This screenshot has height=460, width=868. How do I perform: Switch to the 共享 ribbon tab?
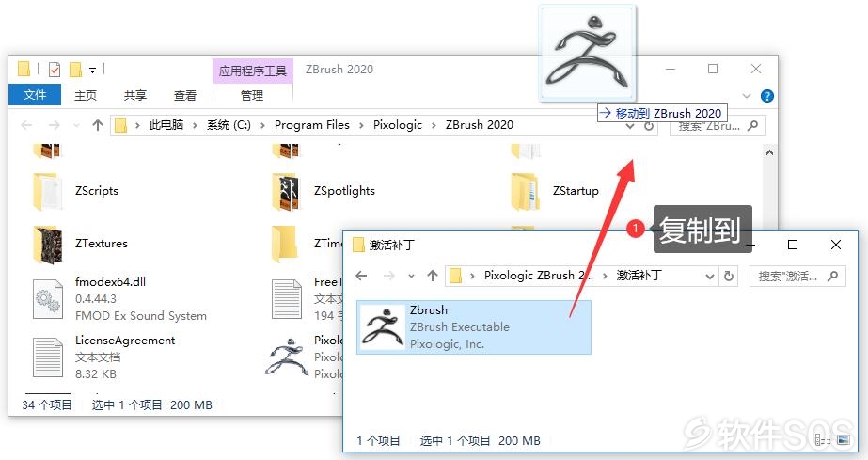click(x=135, y=95)
